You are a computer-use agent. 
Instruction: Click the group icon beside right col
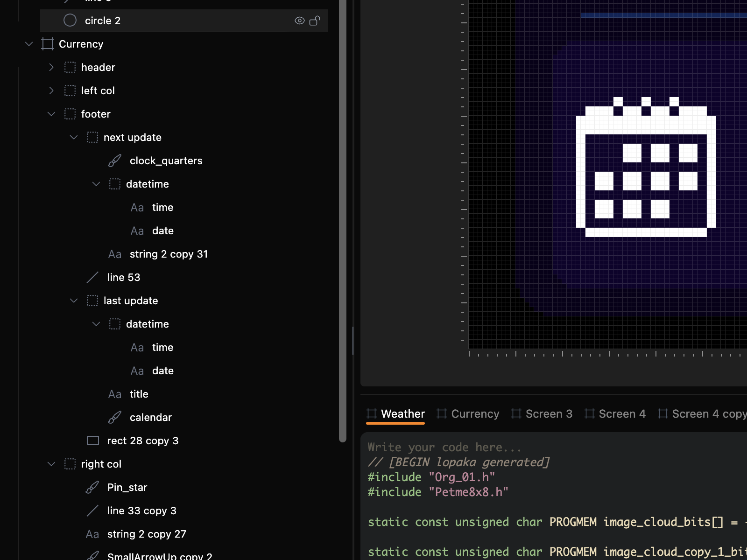70,464
